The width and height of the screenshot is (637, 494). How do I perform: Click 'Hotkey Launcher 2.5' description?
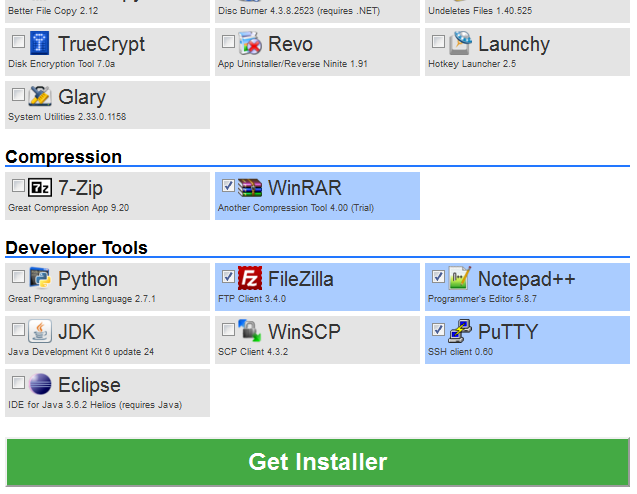click(472, 64)
